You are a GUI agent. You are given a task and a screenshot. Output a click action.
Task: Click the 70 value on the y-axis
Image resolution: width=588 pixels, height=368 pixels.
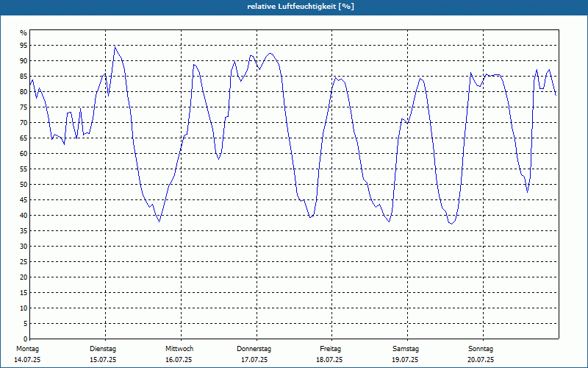coord(24,123)
